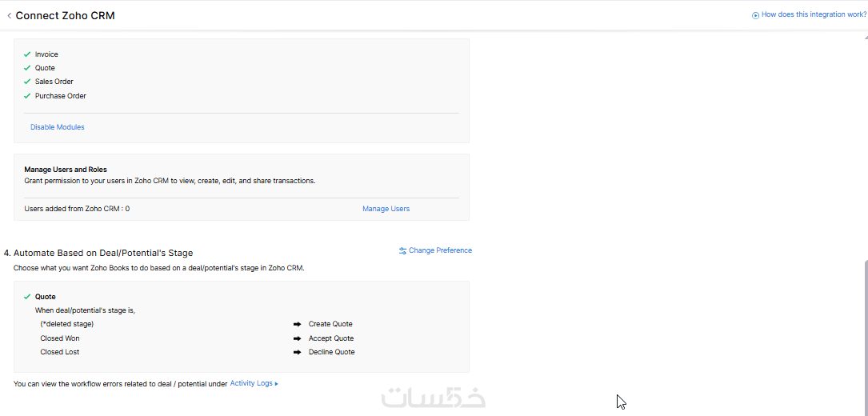Viewport: 868px width, 416px height.
Task: Click the play icon beside the integration help link
Action: tap(755, 15)
